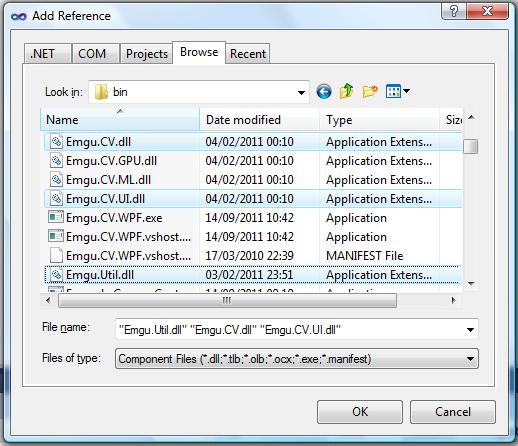
Task: Click the Emgu.CV.ML.dll file icon
Action: click(x=56, y=180)
